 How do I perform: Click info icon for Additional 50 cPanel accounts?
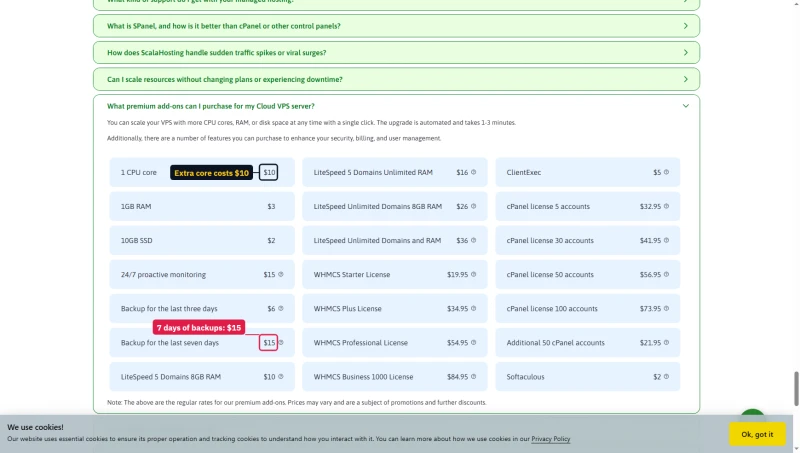(x=666, y=342)
